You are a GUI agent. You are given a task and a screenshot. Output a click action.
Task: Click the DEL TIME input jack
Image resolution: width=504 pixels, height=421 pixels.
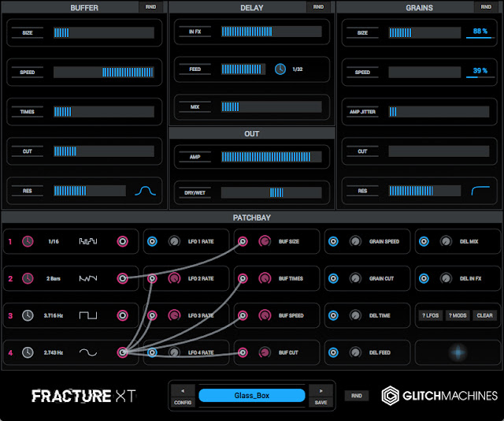333,315
